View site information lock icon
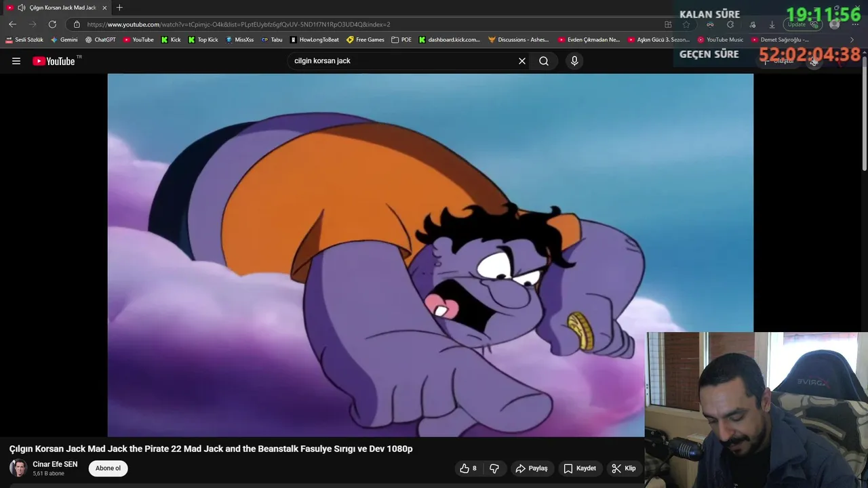The width and height of the screenshot is (868, 488). point(77,24)
